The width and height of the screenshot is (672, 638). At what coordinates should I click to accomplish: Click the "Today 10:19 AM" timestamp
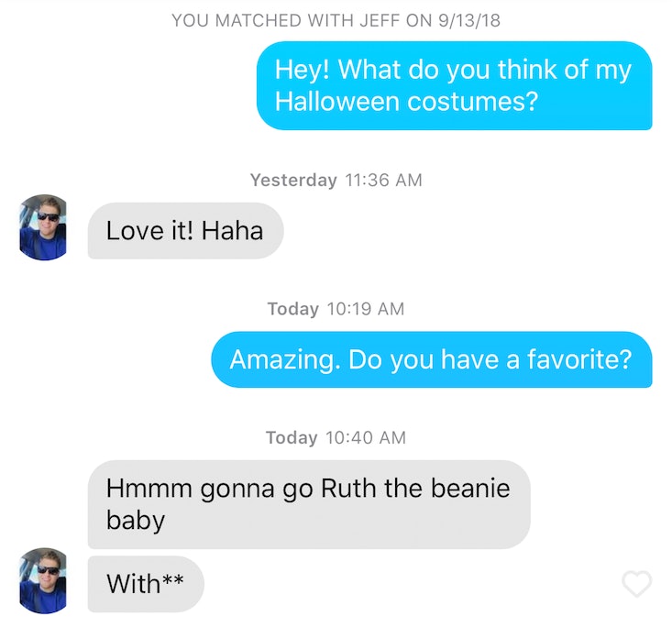(x=336, y=309)
